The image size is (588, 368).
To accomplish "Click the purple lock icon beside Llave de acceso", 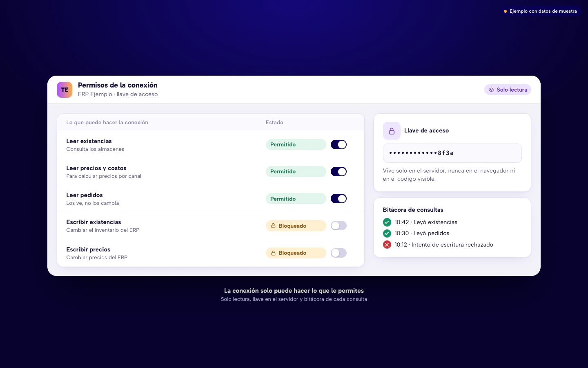I will pos(392,131).
